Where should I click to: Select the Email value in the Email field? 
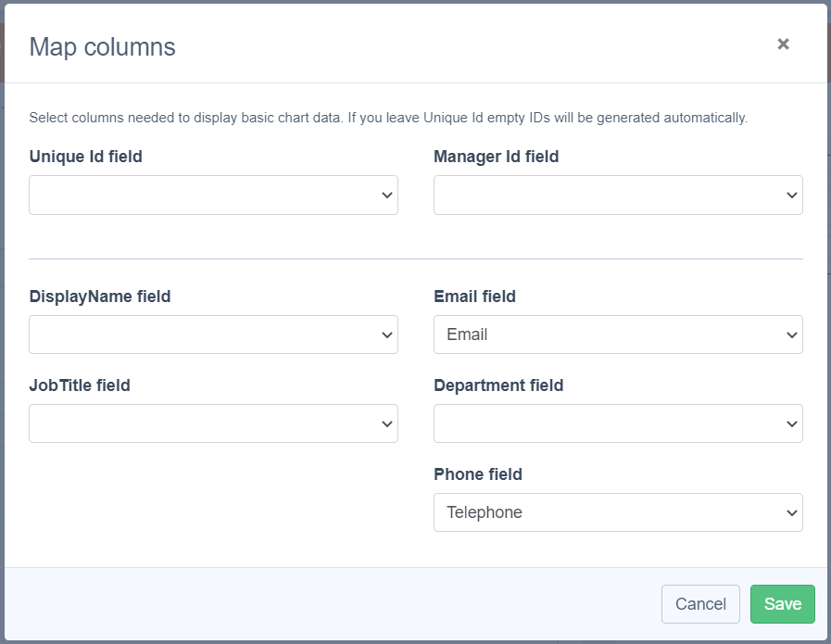point(468,335)
